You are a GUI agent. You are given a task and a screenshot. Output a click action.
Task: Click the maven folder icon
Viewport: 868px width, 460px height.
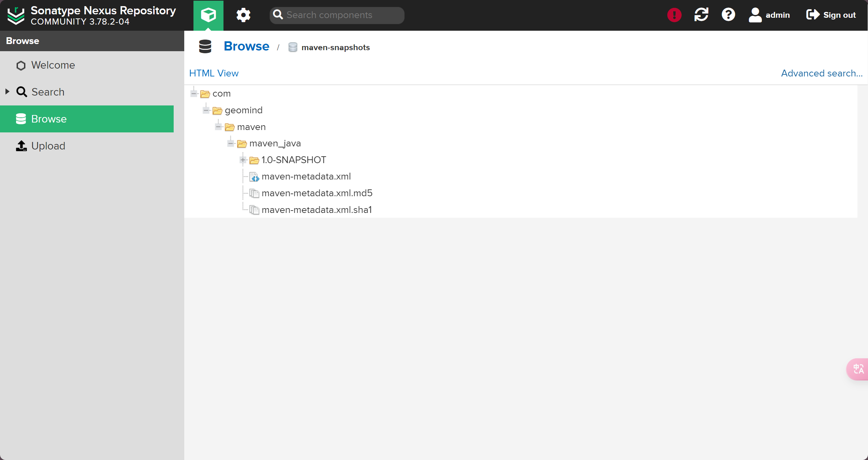click(x=230, y=127)
